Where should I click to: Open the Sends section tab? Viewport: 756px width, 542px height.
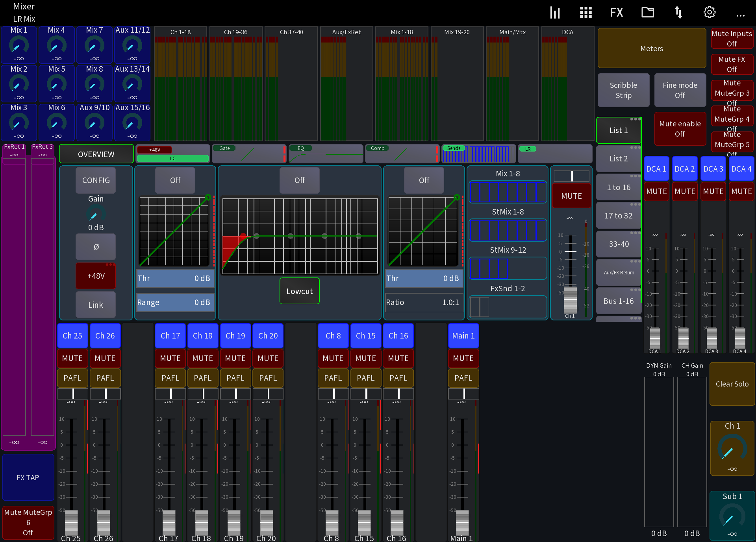pos(478,154)
